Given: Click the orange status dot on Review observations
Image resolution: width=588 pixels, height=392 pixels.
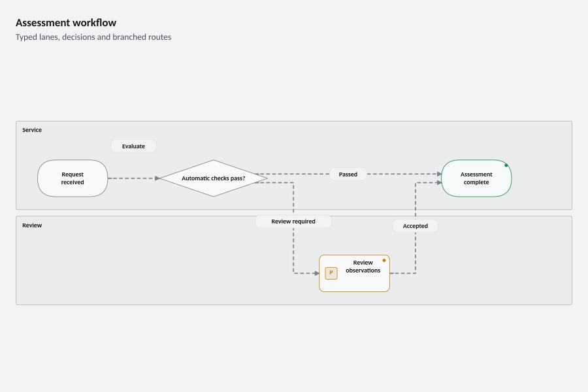Looking at the screenshot, I should 384,260.
